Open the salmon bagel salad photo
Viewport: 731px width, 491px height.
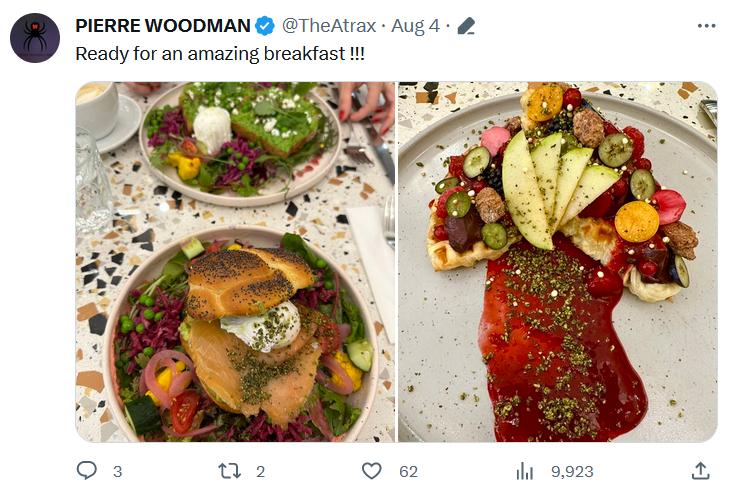click(235, 262)
